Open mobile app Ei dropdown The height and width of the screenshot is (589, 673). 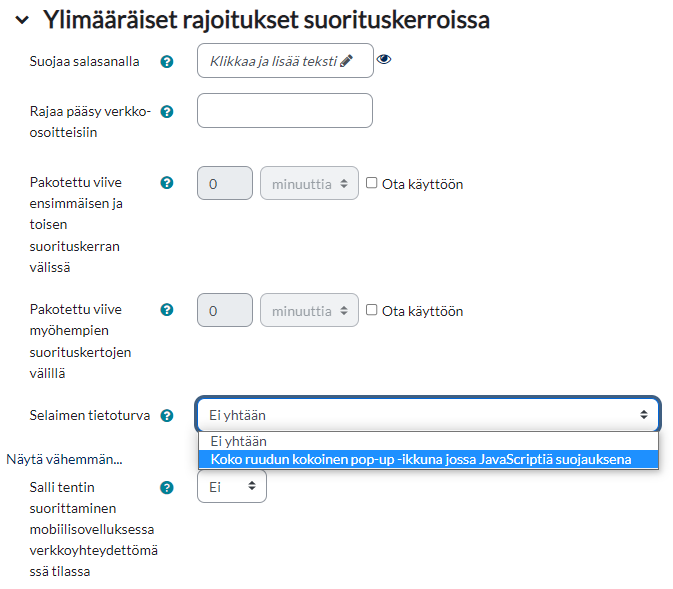pyautogui.click(x=232, y=487)
